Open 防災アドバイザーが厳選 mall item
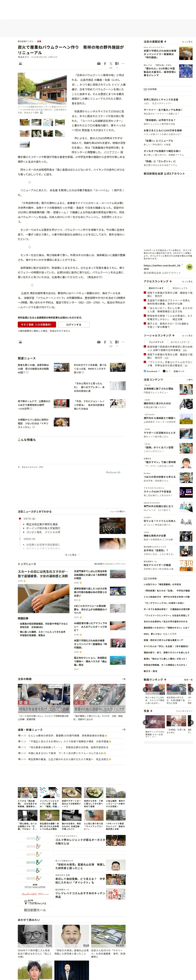 pos(157,565)
